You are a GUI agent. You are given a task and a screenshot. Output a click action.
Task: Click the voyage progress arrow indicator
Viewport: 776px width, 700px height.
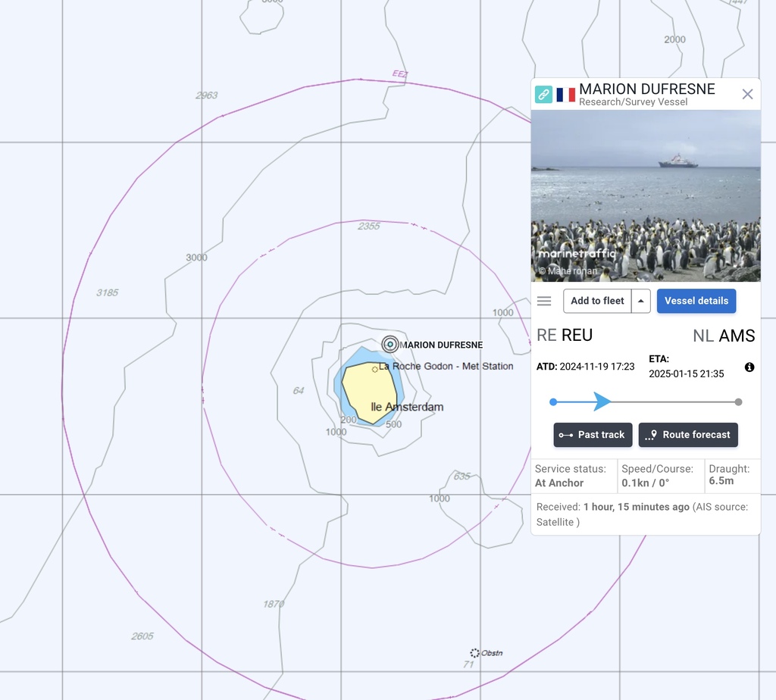coord(602,402)
